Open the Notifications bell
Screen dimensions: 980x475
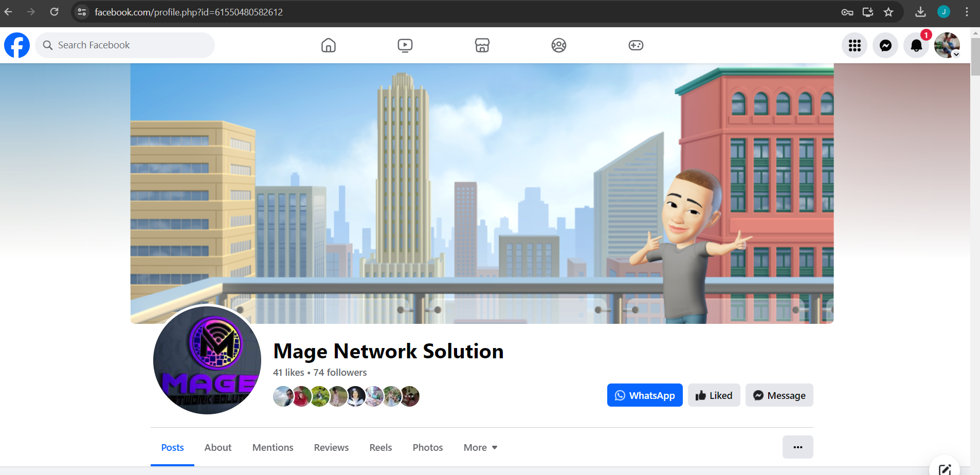(x=916, y=45)
